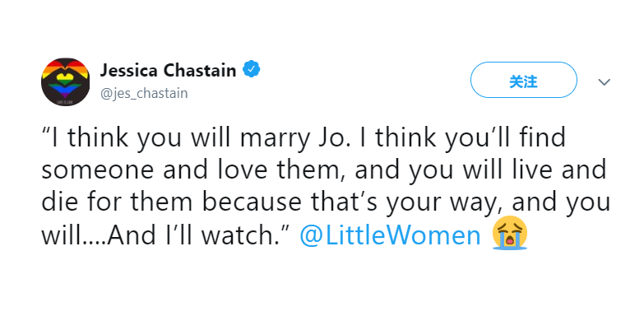Click the blue verified badge
This screenshot has width=644, height=316.
click(251, 69)
